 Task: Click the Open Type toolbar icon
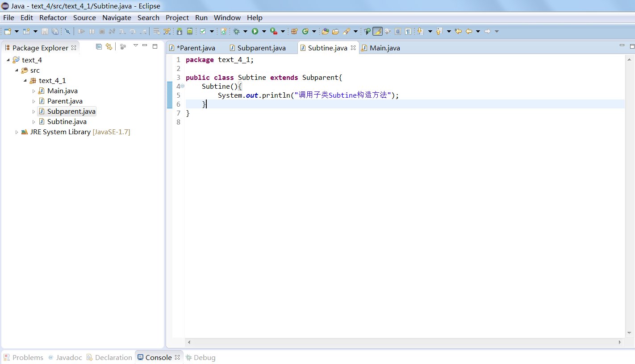coord(325,31)
